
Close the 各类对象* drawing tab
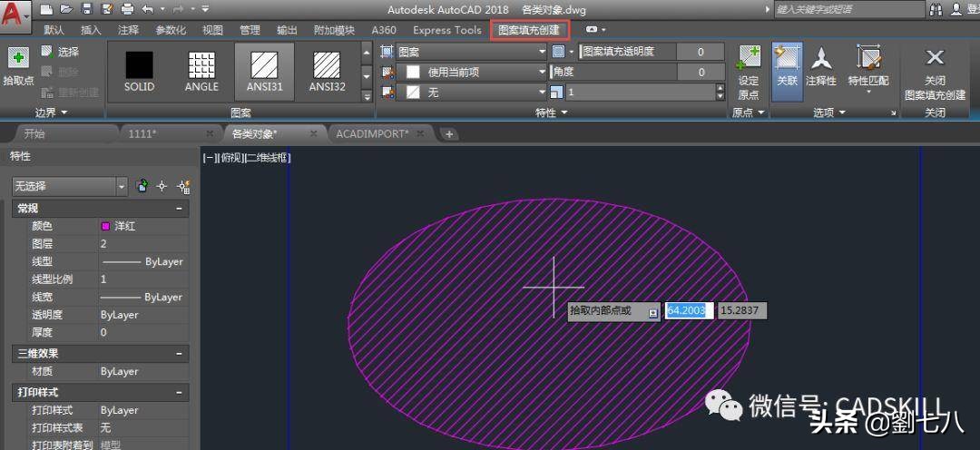click(314, 133)
